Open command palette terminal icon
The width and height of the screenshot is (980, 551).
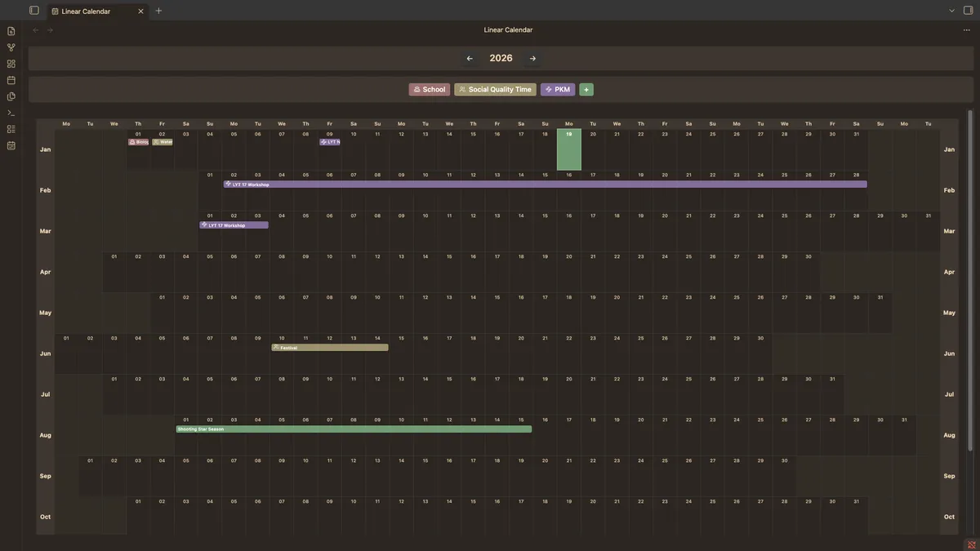click(x=11, y=113)
